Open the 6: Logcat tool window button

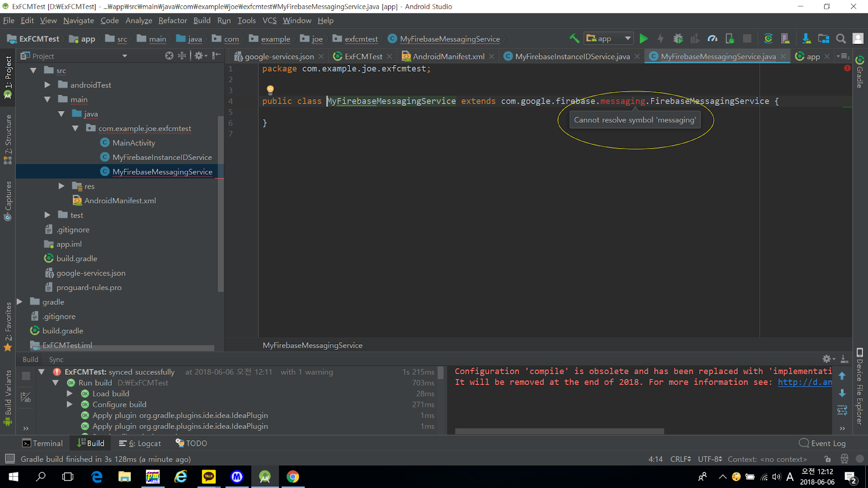click(x=140, y=443)
